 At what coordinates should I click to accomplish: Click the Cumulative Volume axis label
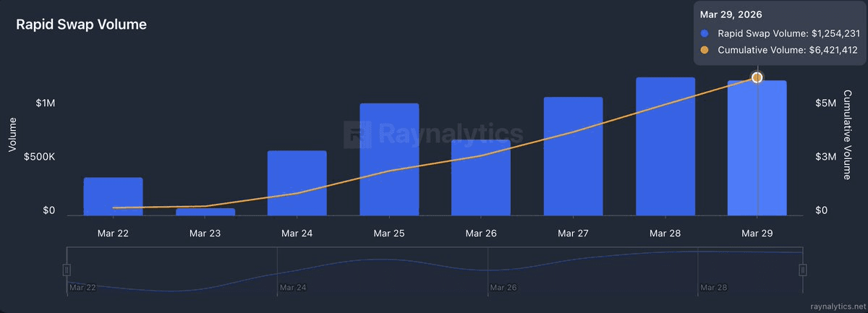[848, 134]
